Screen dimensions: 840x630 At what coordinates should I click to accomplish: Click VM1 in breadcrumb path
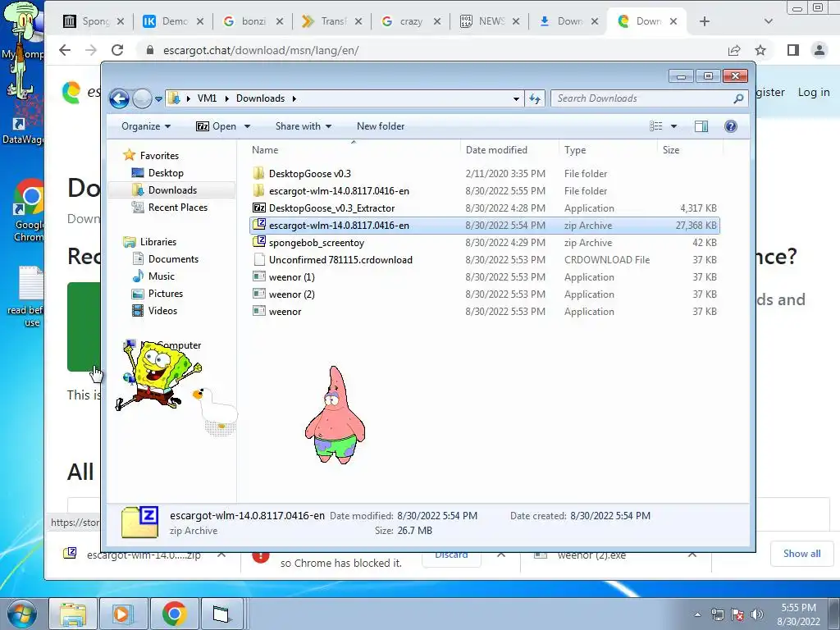(207, 98)
